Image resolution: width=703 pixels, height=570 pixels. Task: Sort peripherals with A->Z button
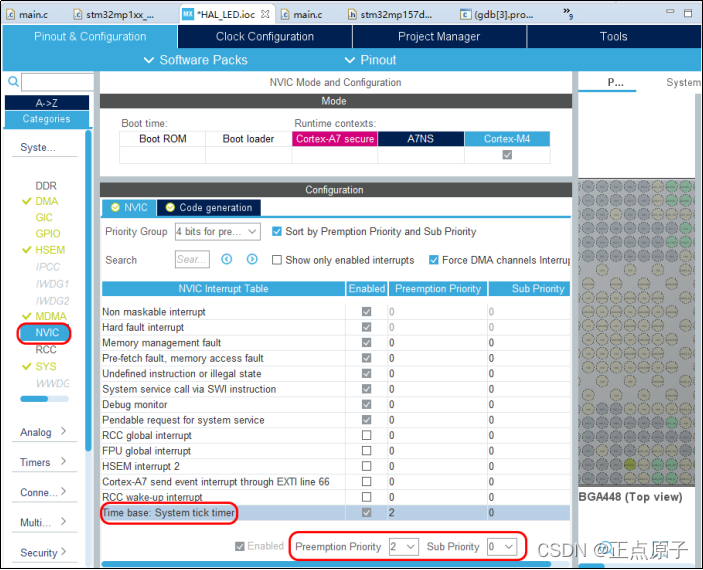pyautogui.click(x=47, y=103)
